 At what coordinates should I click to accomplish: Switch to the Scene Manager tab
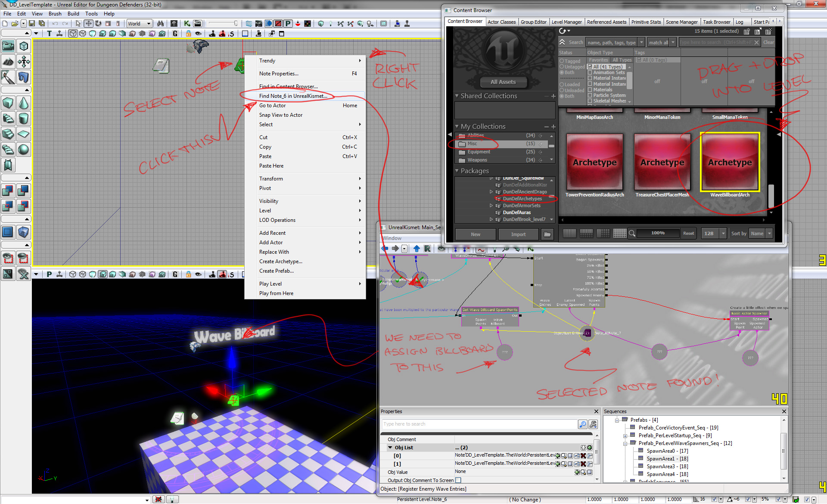tap(681, 22)
